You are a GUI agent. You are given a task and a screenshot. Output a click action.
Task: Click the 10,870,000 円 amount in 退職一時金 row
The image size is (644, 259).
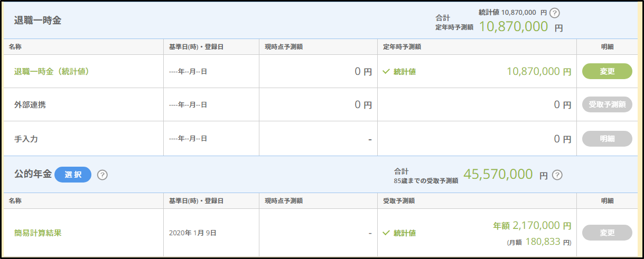pyautogui.click(x=539, y=71)
